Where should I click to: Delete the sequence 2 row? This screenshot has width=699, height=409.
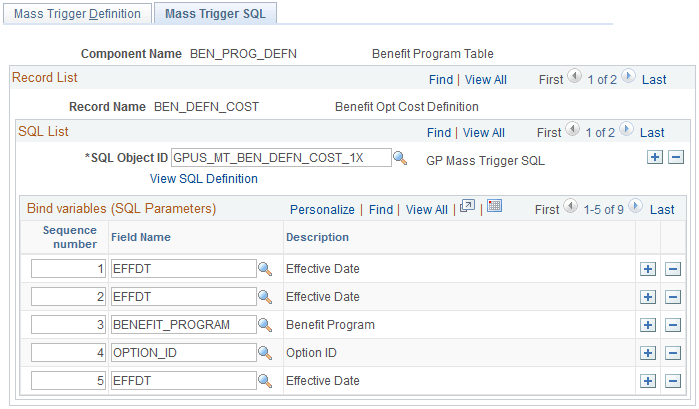[x=673, y=297]
